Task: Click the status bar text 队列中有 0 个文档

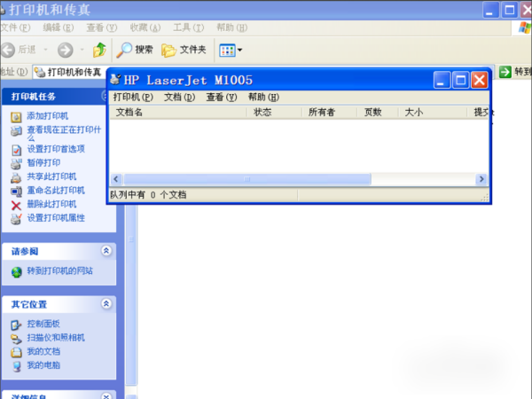Action: click(x=148, y=195)
